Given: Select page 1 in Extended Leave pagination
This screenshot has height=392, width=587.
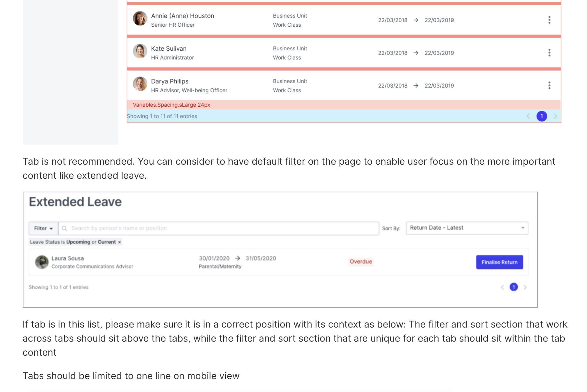Looking at the screenshot, I should (514, 287).
